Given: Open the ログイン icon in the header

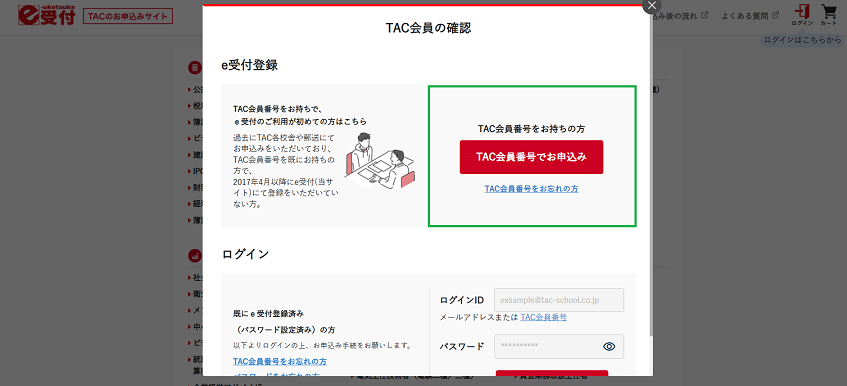Looking at the screenshot, I should click(802, 15).
